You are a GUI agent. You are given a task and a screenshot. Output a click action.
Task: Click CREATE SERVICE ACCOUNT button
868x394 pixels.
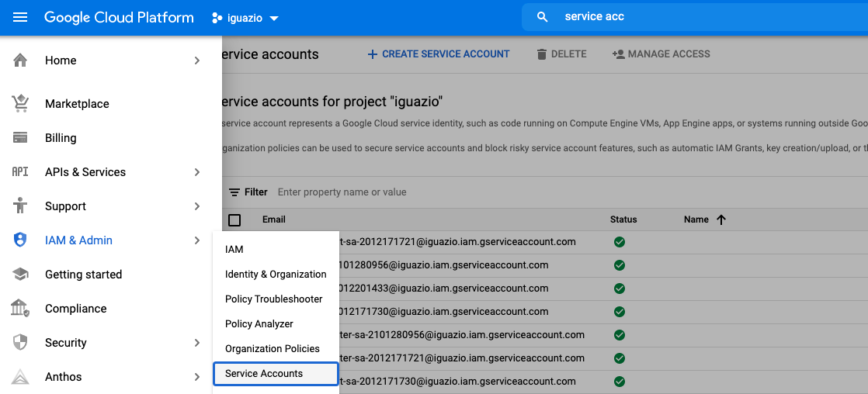click(x=439, y=54)
